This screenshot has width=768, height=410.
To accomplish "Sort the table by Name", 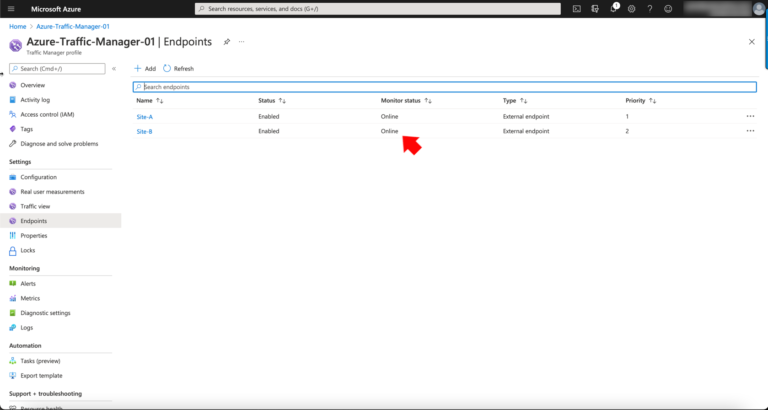I will [x=149, y=100].
